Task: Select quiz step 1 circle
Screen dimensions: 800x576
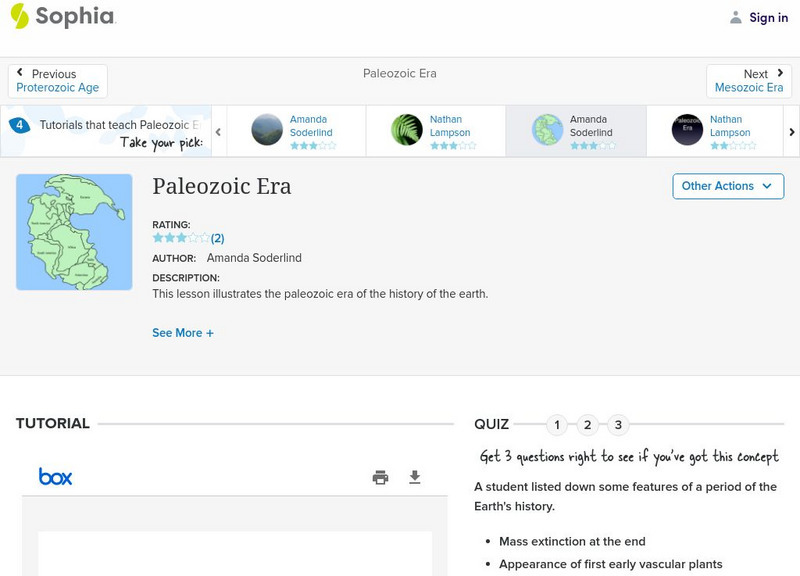Action: tap(557, 424)
